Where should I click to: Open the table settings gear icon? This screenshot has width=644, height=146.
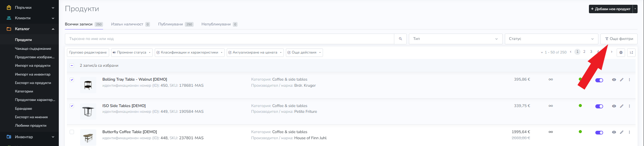(x=621, y=53)
